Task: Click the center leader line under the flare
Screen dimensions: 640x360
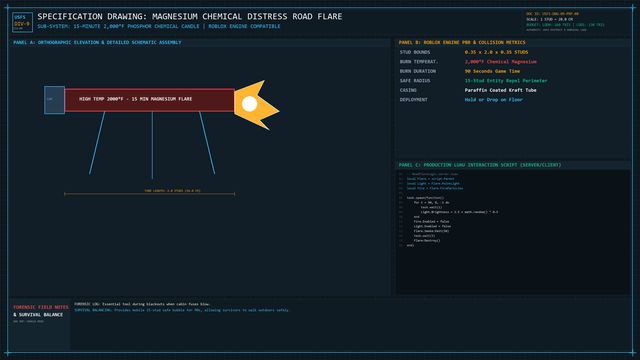Action: [x=152, y=145]
